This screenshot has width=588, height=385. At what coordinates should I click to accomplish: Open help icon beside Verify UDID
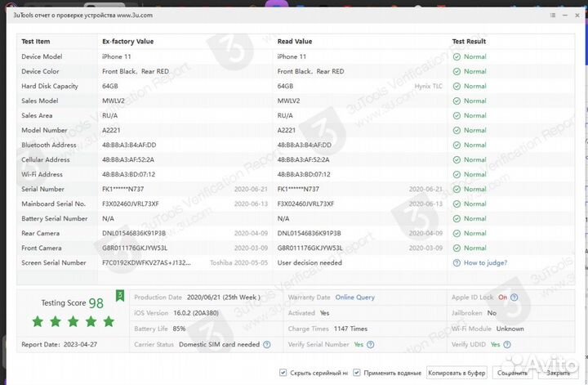pyautogui.click(x=507, y=344)
